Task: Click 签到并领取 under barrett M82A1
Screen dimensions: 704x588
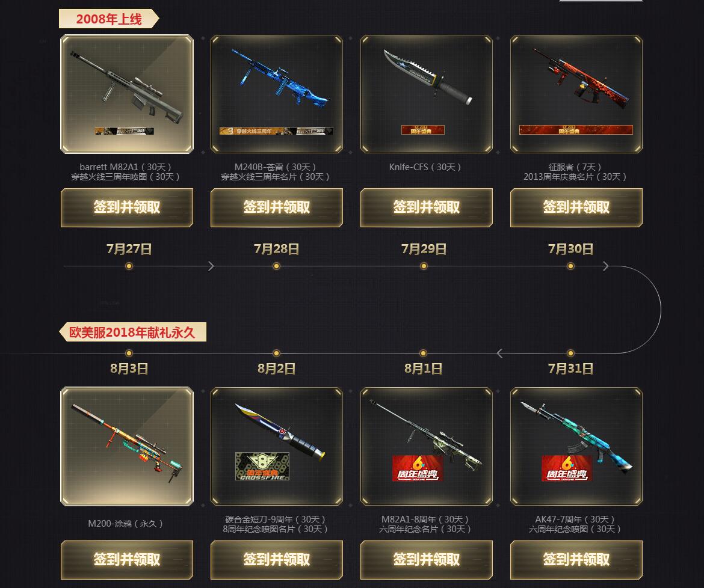Action: tap(127, 207)
